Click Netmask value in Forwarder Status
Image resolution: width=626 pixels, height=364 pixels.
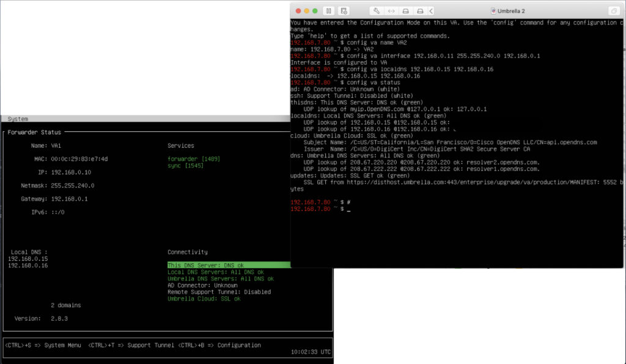73,186
